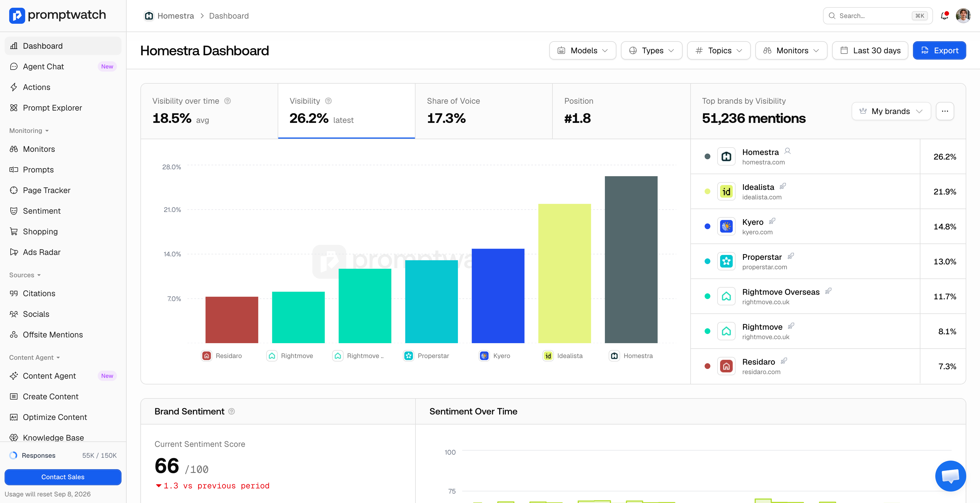The height and width of the screenshot is (503, 980).
Task: Click the rocket icon next to Kyero
Action: tap(772, 221)
